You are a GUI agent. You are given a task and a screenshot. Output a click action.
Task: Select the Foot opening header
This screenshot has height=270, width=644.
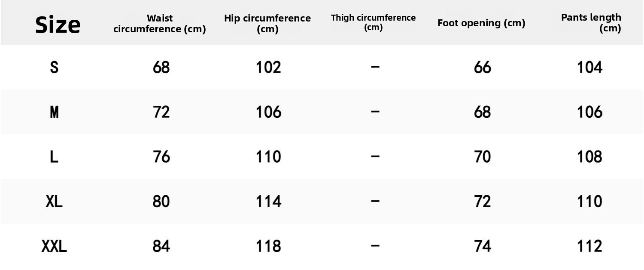click(481, 23)
